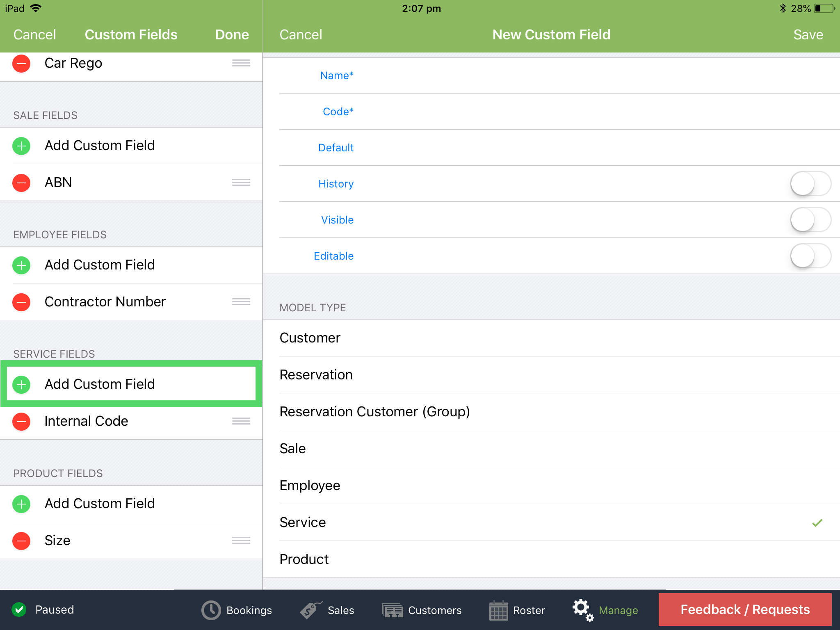The width and height of the screenshot is (840, 630).
Task: Tap red minus icon next to ABN
Action: (21, 183)
